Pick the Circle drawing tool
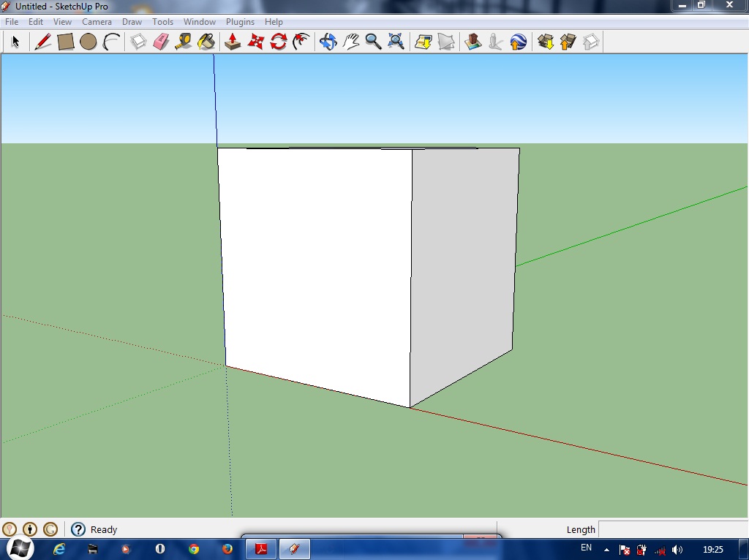 (89, 42)
